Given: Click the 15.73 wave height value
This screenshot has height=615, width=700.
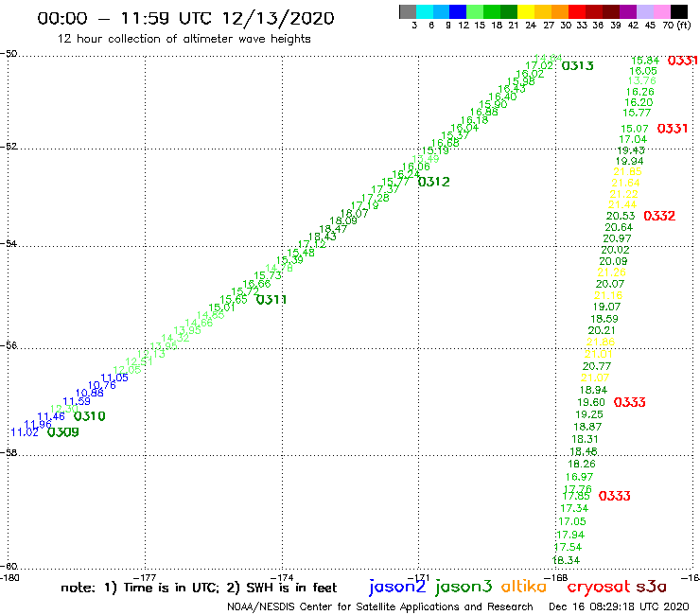Looking at the screenshot, I should coord(268,276).
